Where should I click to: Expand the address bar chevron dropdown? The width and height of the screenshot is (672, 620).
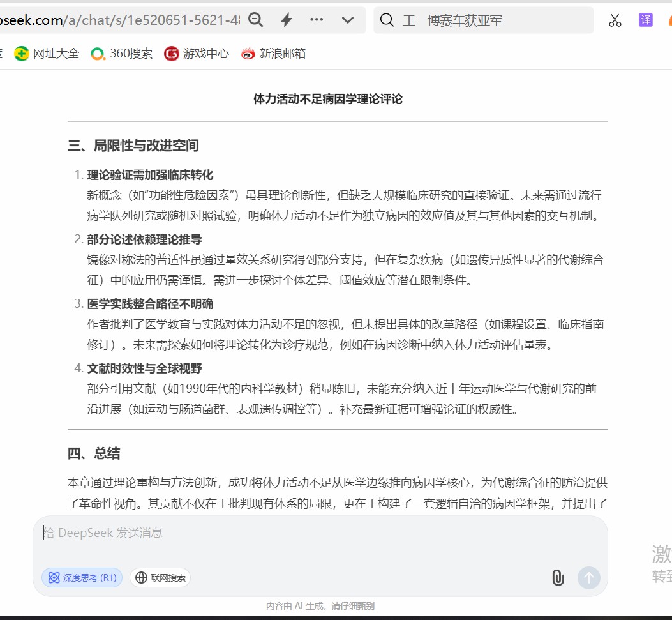pos(348,20)
